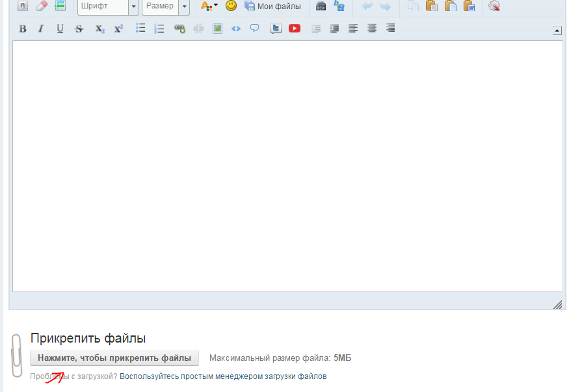This screenshot has height=392, width=569.
Task: Click the green and blue toolbar icon beside the eraser
Action: tap(60, 6)
